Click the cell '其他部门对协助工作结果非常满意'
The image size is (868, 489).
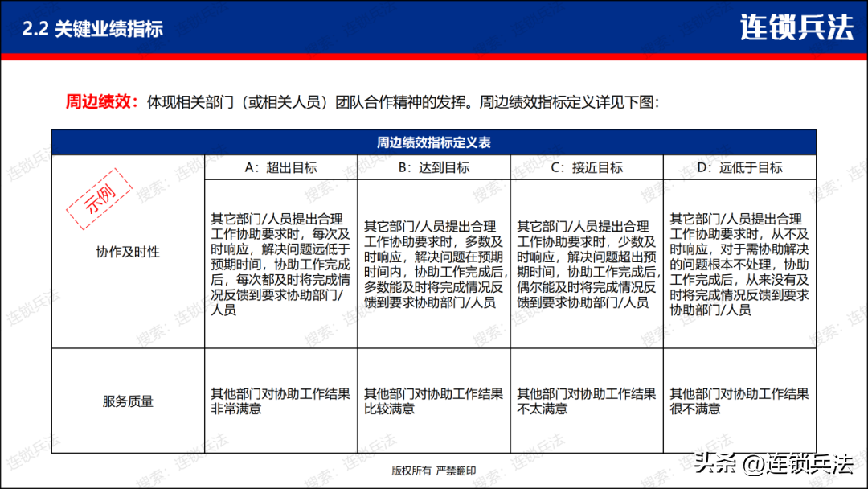[280, 401]
